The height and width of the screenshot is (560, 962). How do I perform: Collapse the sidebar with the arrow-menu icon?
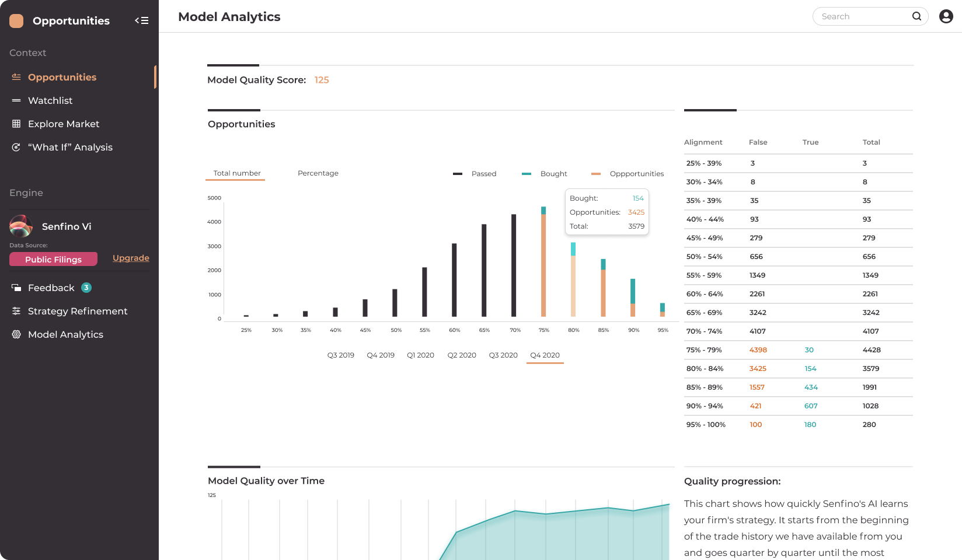[x=142, y=20]
